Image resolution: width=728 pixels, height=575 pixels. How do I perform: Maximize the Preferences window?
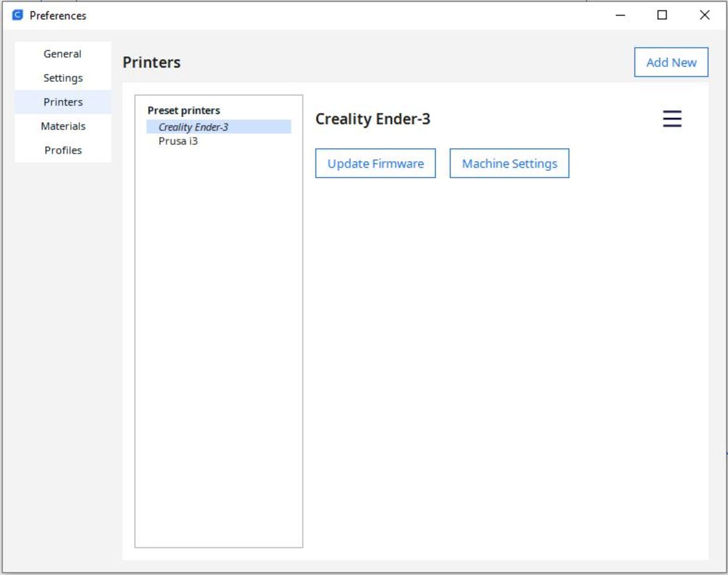pyautogui.click(x=662, y=15)
